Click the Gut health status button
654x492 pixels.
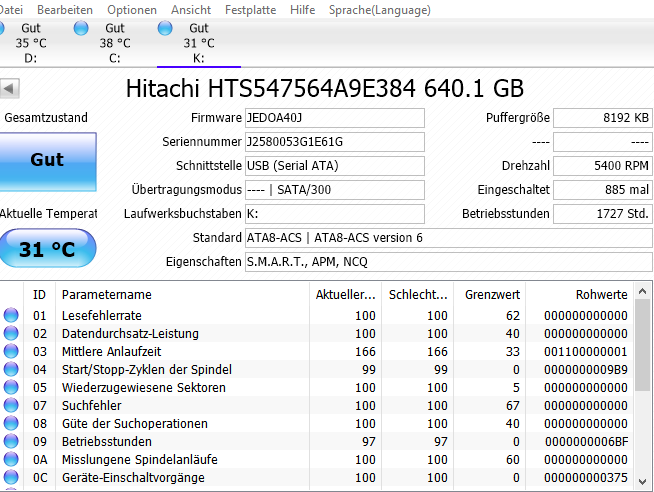(48, 161)
